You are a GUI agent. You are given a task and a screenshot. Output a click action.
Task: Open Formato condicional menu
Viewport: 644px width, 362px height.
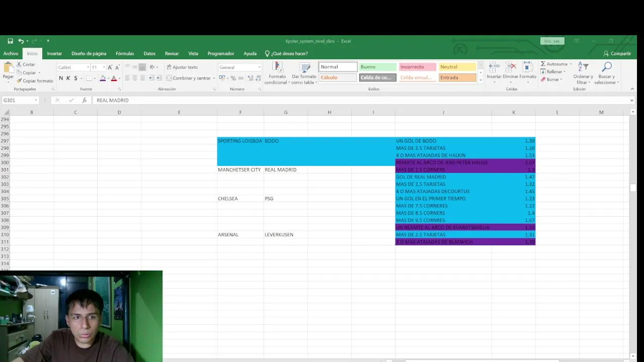pyautogui.click(x=277, y=73)
